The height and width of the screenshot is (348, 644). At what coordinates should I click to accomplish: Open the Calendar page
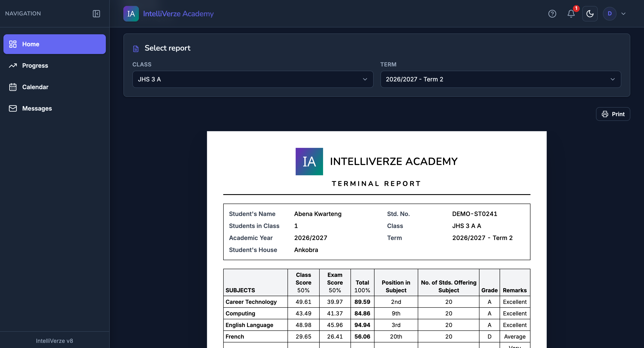coord(54,87)
